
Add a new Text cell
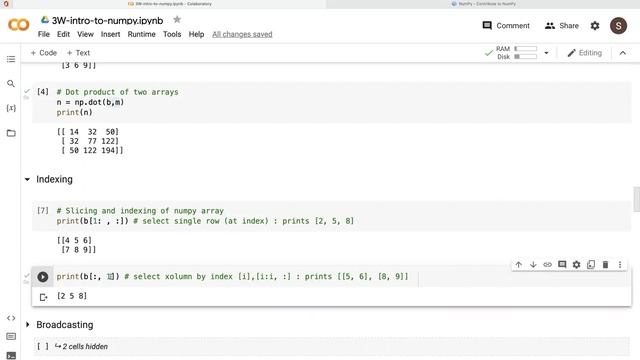[x=78, y=53]
